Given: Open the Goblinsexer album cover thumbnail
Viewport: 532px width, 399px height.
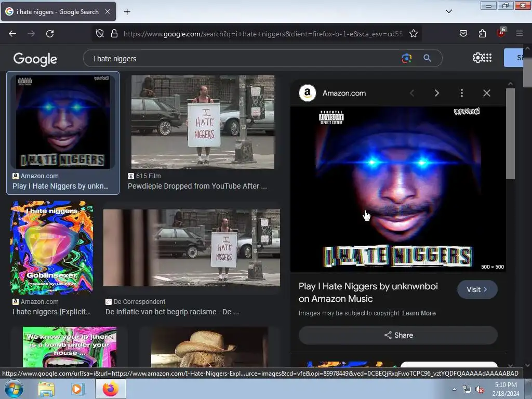Looking at the screenshot, I should 52,248.
